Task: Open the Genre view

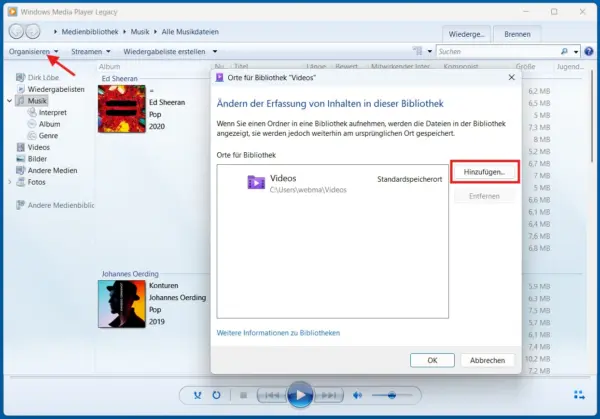Action: (x=43, y=135)
